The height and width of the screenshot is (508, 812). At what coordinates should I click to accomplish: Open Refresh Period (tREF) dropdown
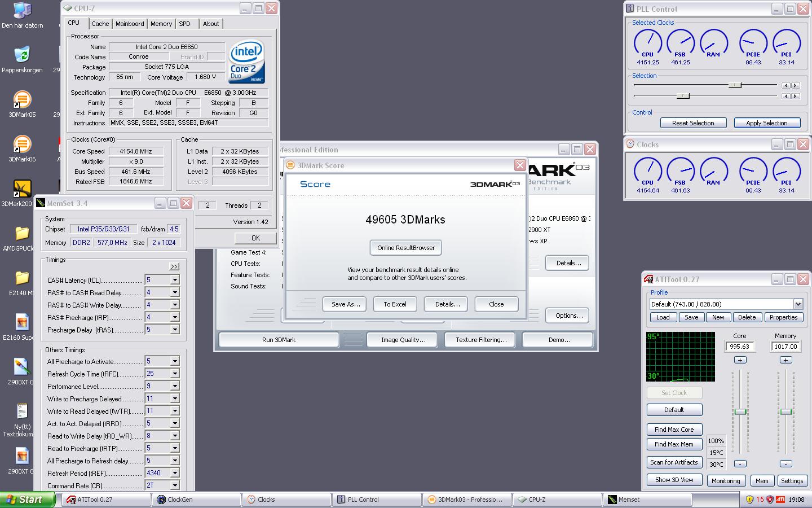click(175, 473)
